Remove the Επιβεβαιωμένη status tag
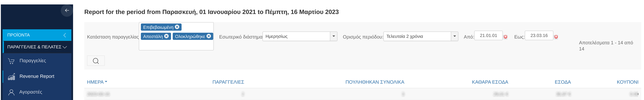 [x=177, y=27]
